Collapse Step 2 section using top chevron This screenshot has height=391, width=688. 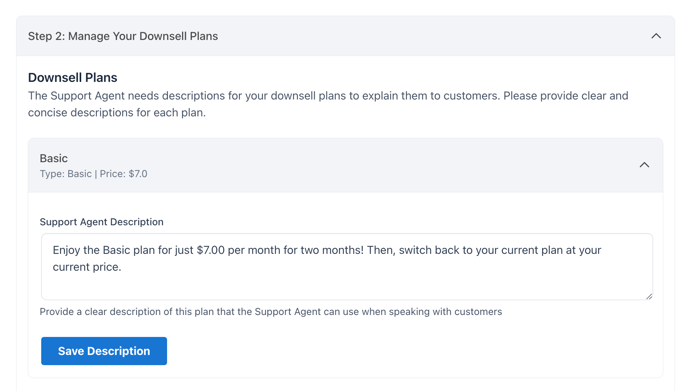point(656,36)
